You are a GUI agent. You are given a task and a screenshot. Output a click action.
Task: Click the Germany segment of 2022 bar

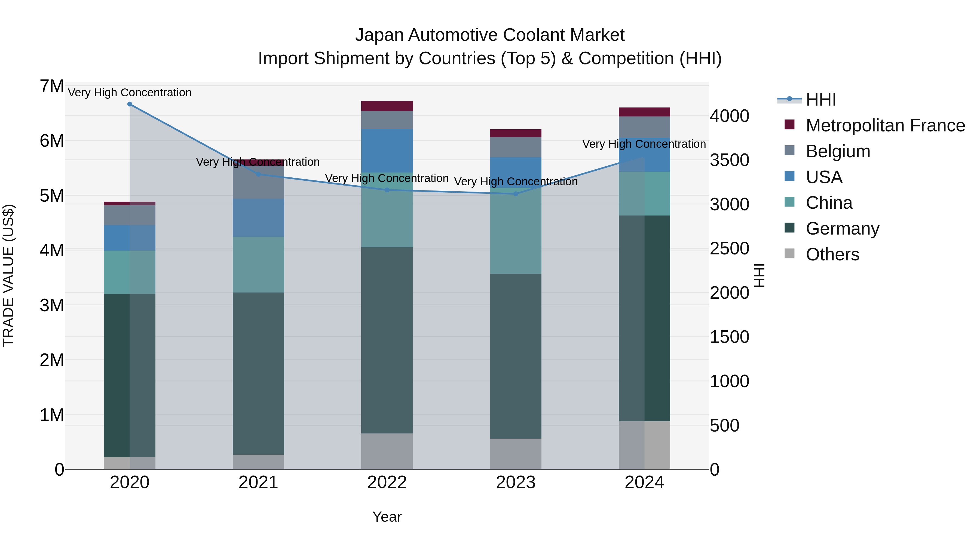387,341
